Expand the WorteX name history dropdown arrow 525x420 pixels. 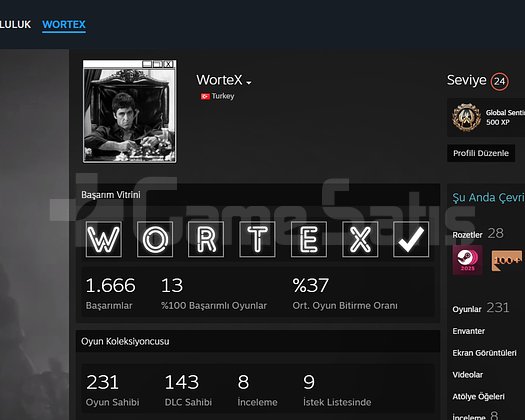click(x=249, y=82)
